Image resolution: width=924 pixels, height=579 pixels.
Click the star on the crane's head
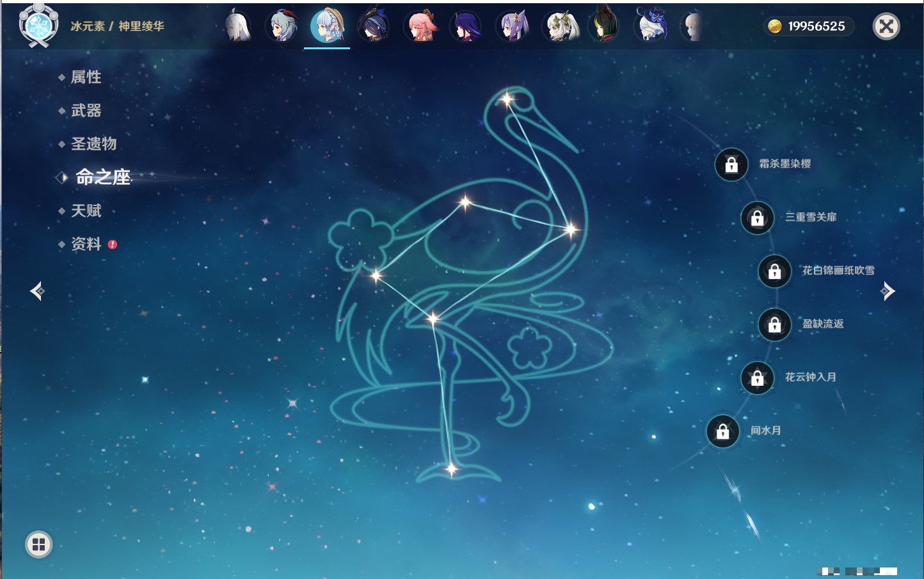point(507,99)
